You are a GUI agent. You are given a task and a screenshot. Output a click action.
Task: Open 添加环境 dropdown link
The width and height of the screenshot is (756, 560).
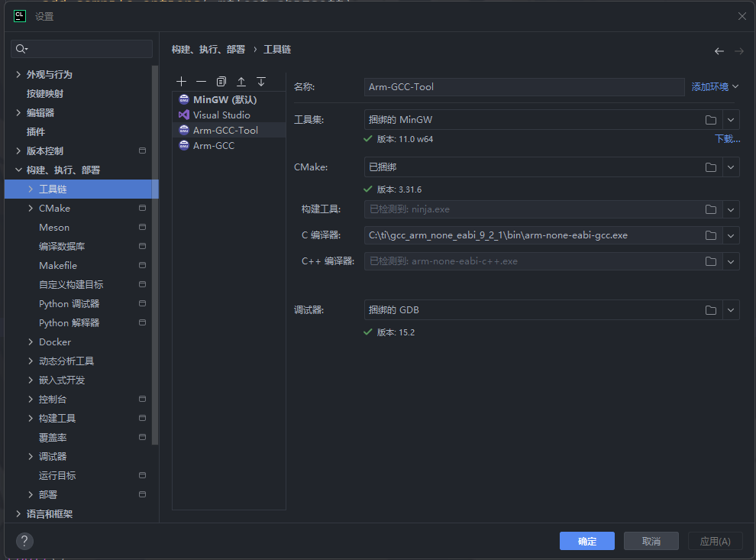click(x=715, y=87)
